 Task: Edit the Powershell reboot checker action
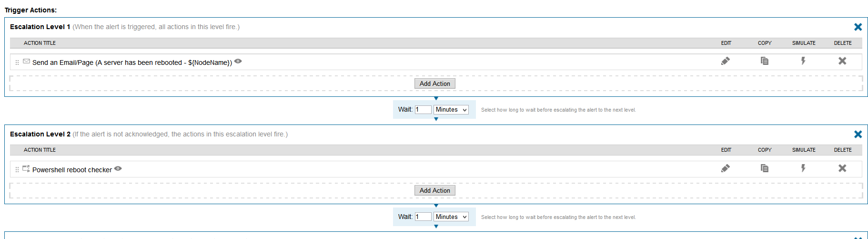point(726,168)
